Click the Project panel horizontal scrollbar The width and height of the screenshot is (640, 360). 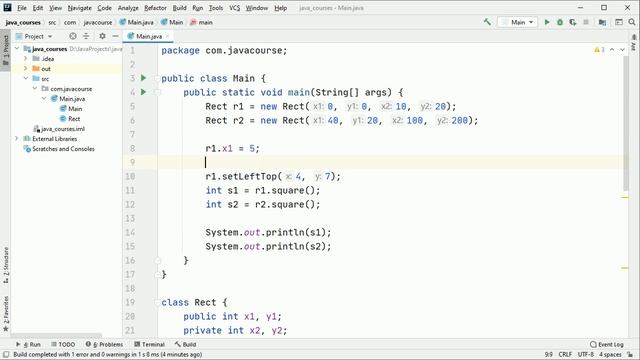[57, 335]
